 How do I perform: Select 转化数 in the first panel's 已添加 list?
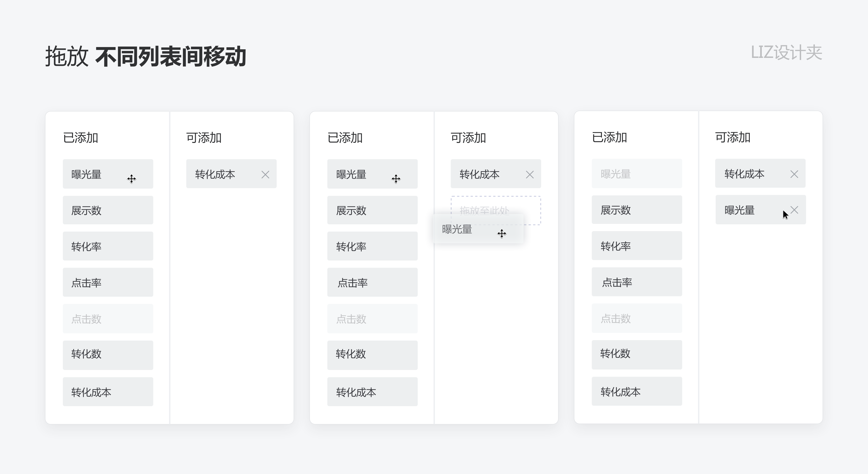point(108,355)
